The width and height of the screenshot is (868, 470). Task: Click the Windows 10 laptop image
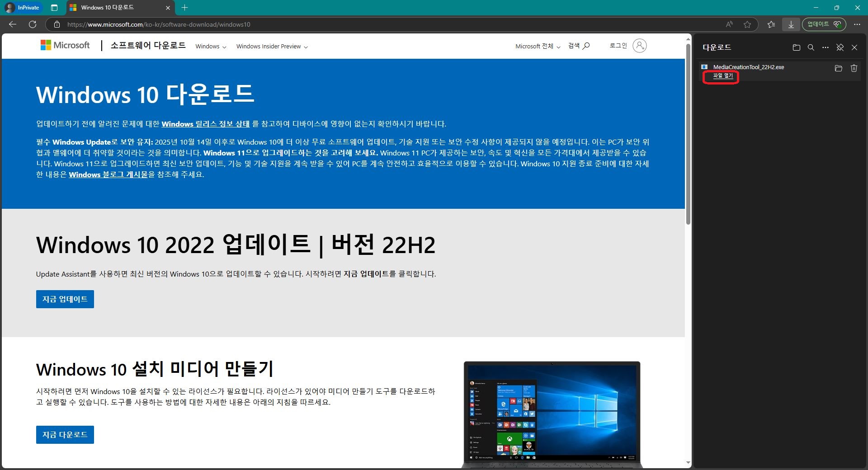tap(552, 414)
